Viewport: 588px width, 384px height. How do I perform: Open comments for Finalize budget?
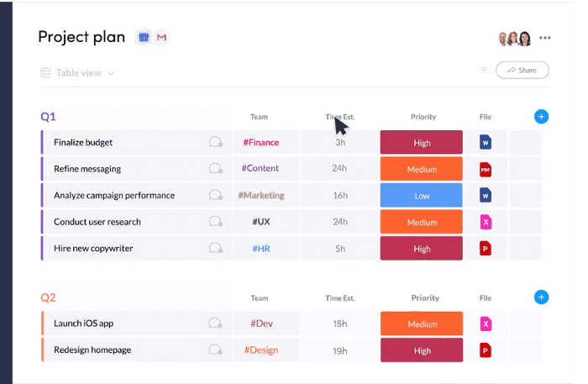(216, 143)
